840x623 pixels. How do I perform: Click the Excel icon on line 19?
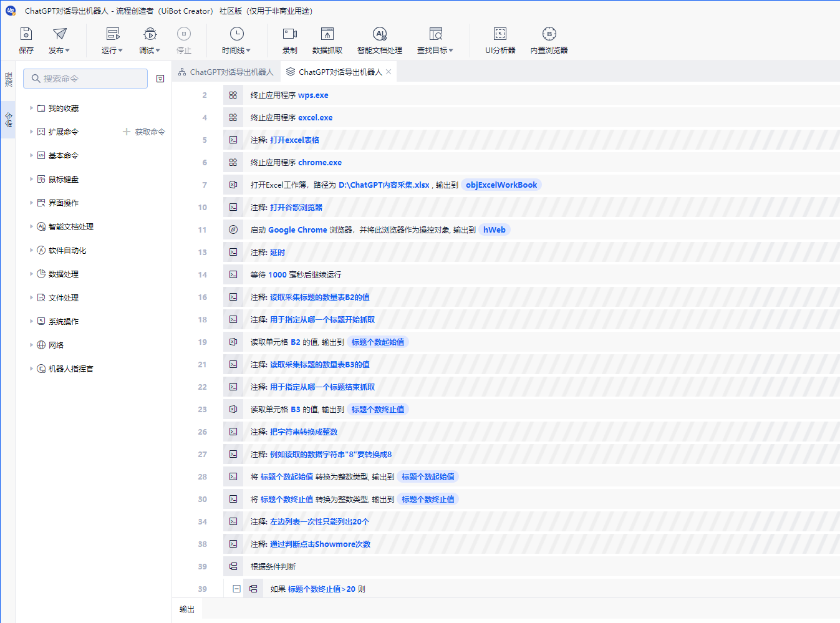click(233, 342)
